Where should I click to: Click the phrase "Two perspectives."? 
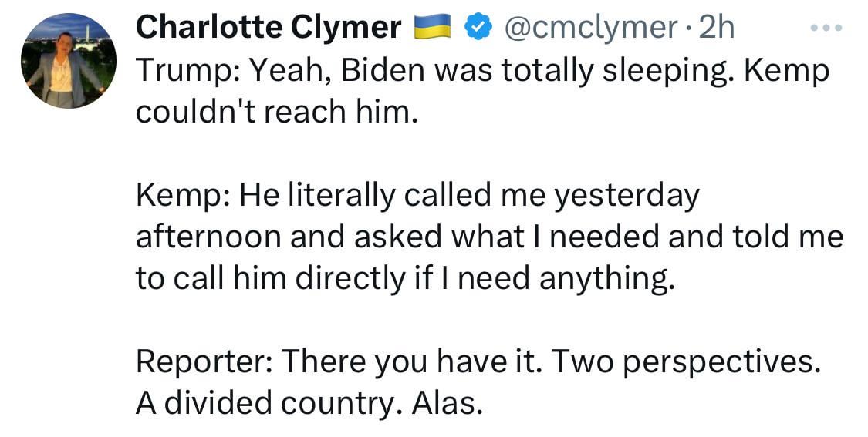686,362
